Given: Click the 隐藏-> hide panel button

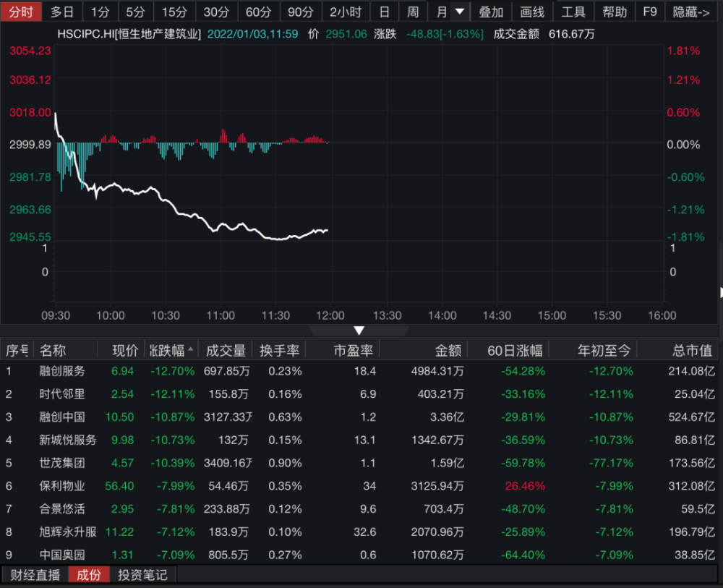Looking at the screenshot, I should pyautogui.click(x=691, y=12).
